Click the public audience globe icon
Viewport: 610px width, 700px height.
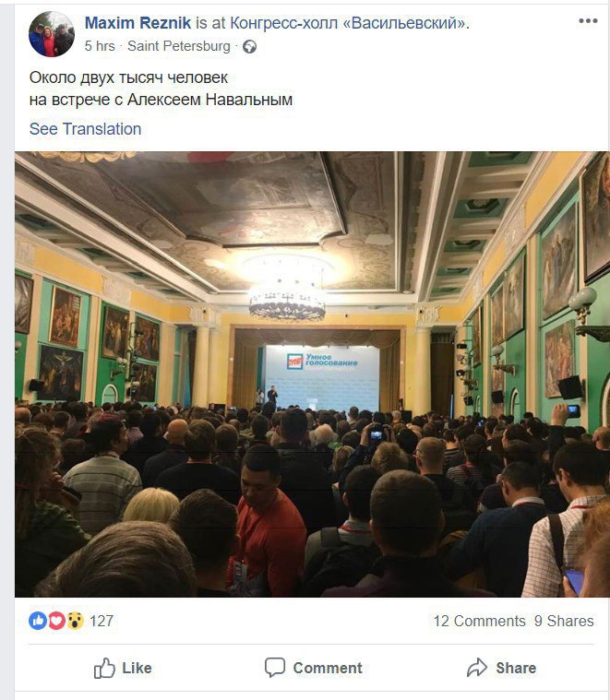(x=249, y=46)
